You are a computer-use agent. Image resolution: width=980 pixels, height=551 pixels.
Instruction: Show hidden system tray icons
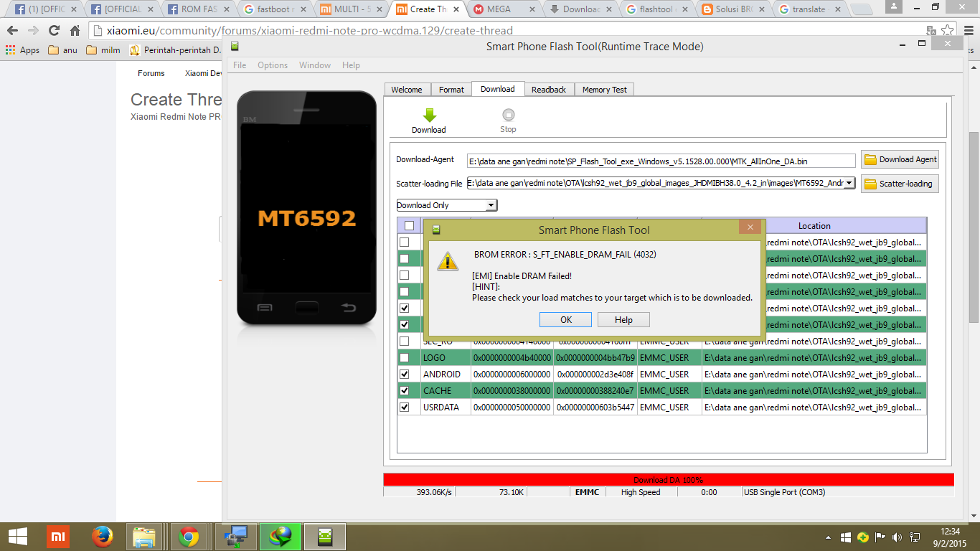(x=829, y=537)
